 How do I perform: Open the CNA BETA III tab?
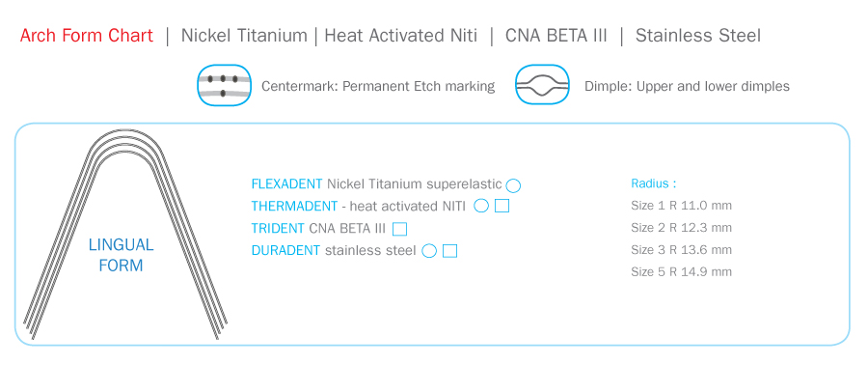pyautogui.click(x=556, y=36)
